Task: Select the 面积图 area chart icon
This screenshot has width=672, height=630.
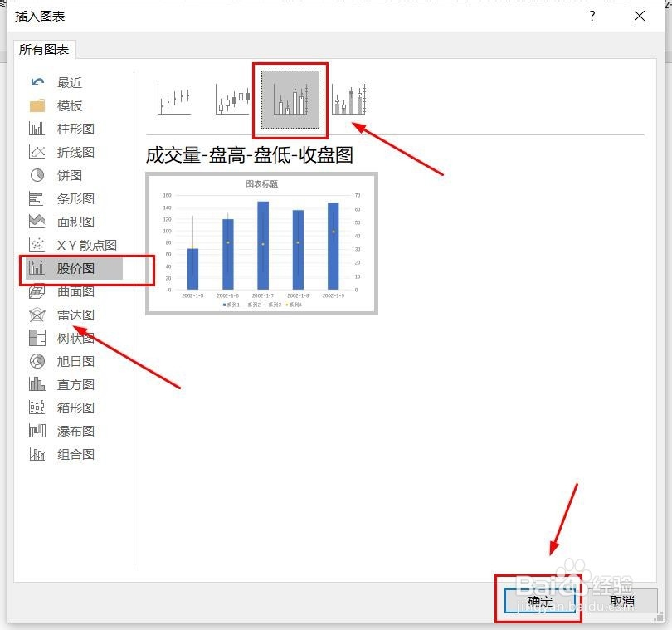Action: [x=37, y=222]
